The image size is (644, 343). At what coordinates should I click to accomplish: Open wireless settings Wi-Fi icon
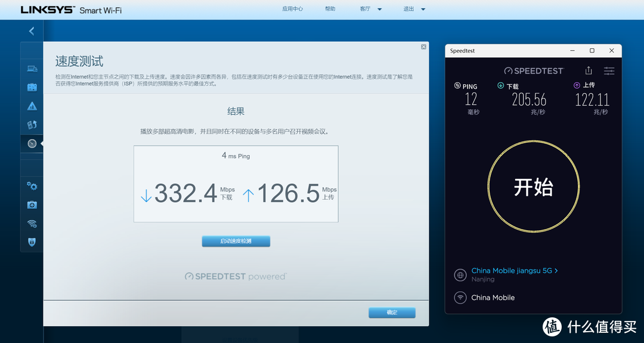click(x=32, y=224)
